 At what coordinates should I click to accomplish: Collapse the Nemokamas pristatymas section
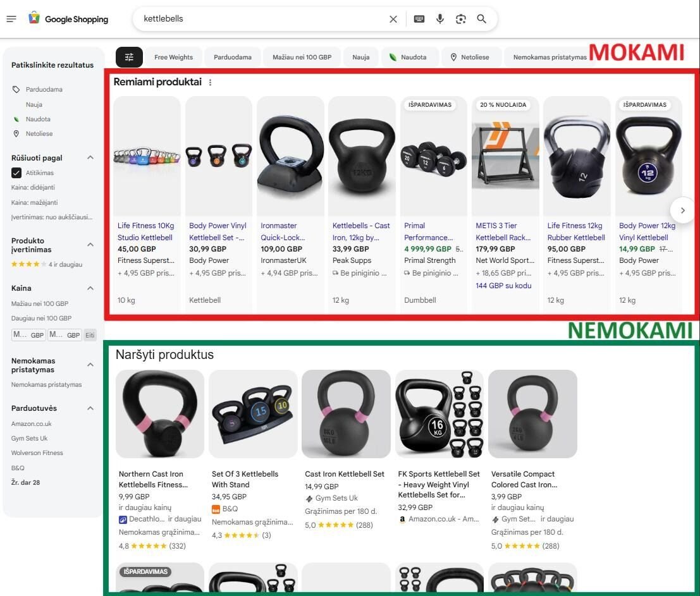pyautogui.click(x=90, y=365)
